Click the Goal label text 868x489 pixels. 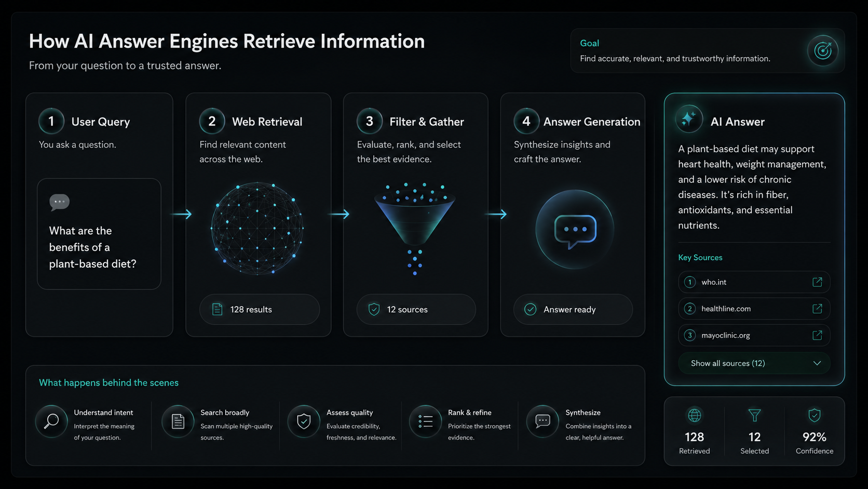point(589,43)
